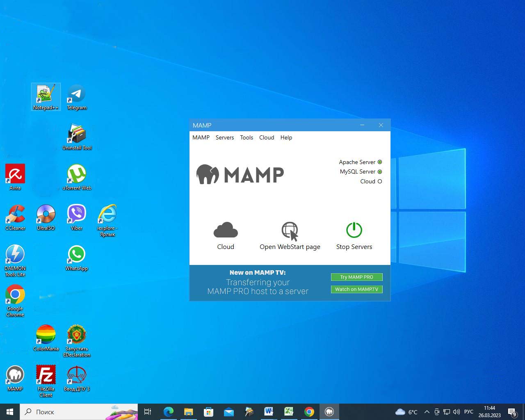Expand the Servers menu

(225, 137)
